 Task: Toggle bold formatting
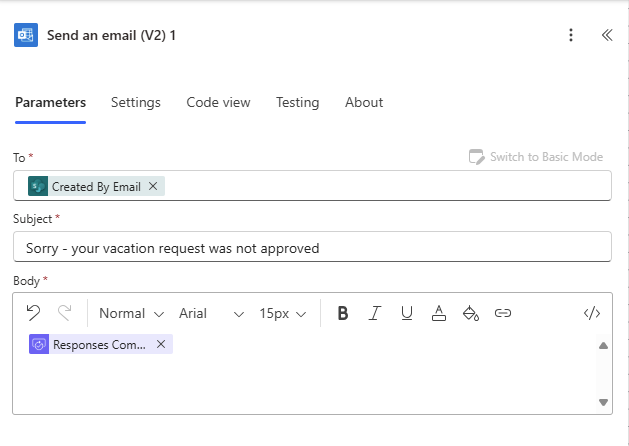point(343,313)
